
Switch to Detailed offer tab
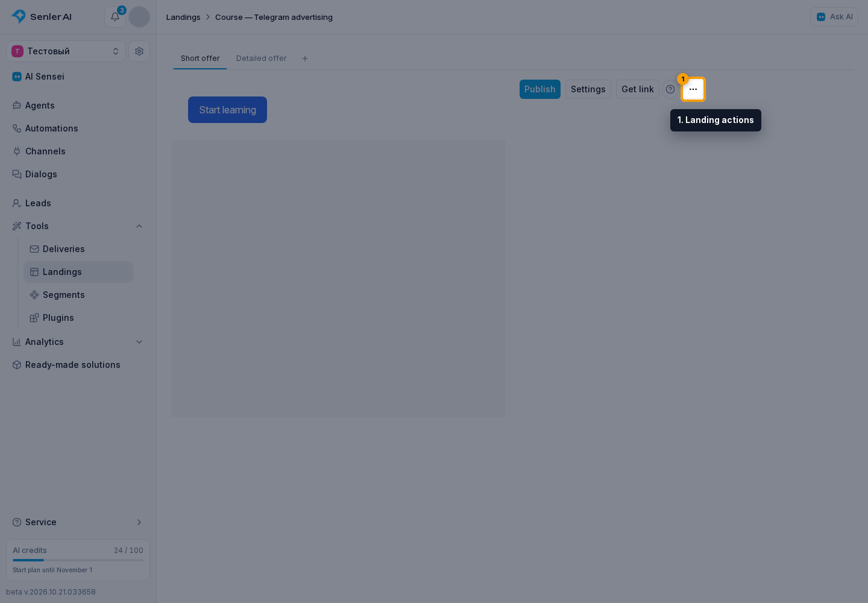[262, 58]
